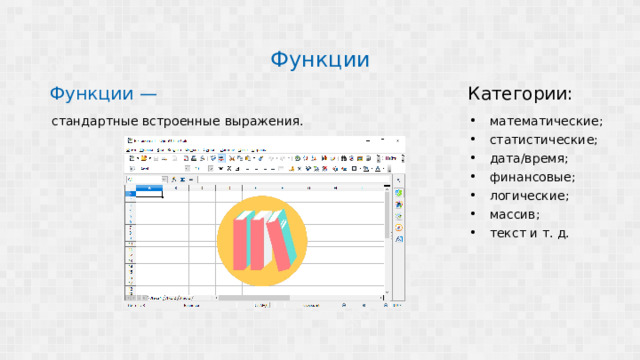Click the bullet "финансовые;"
Screen dimensions: 640x360
point(533,177)
